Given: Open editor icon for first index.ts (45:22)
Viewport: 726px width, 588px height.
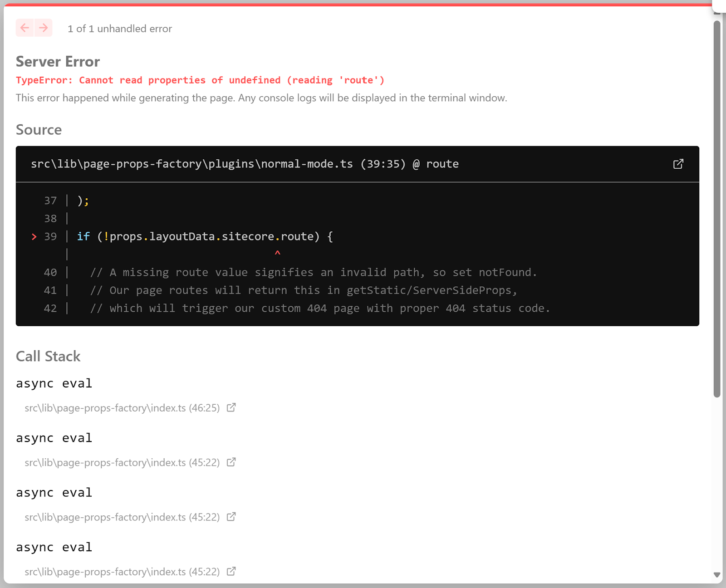Looking at the screenshot, I should pyautogui.click(x=231, y=462).
